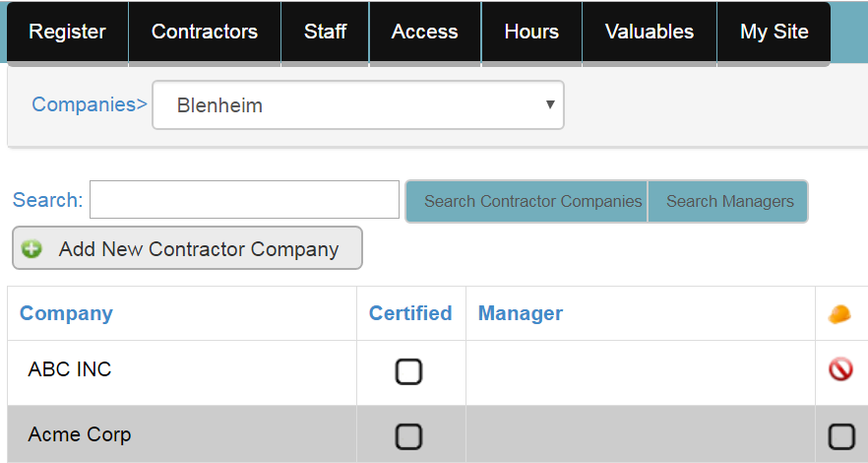Open the Hours menu
The height and width of the screenshot is (463, 868).
click(x=531, y=32)
